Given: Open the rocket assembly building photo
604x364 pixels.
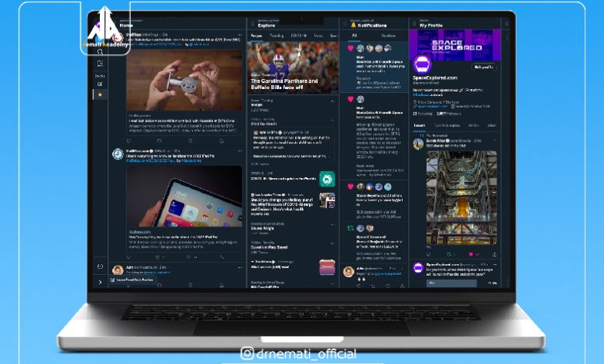Looking at the screenshot, I should (462, 197).
